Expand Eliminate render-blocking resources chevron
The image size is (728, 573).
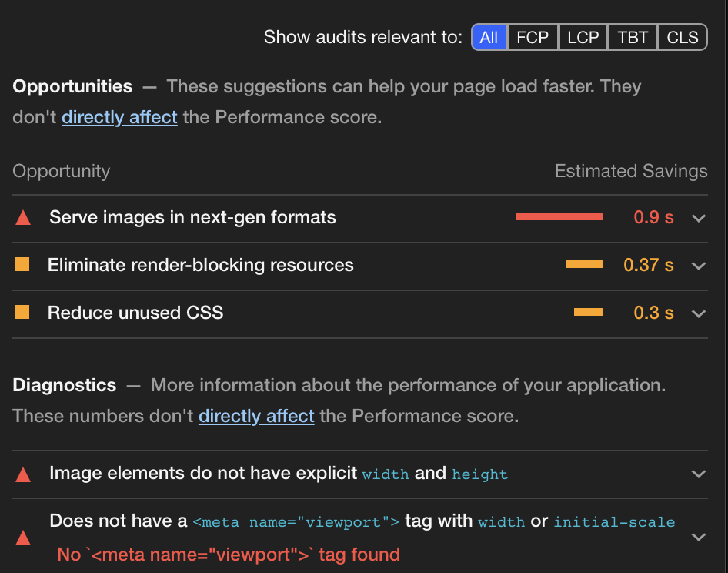(699, 266)
